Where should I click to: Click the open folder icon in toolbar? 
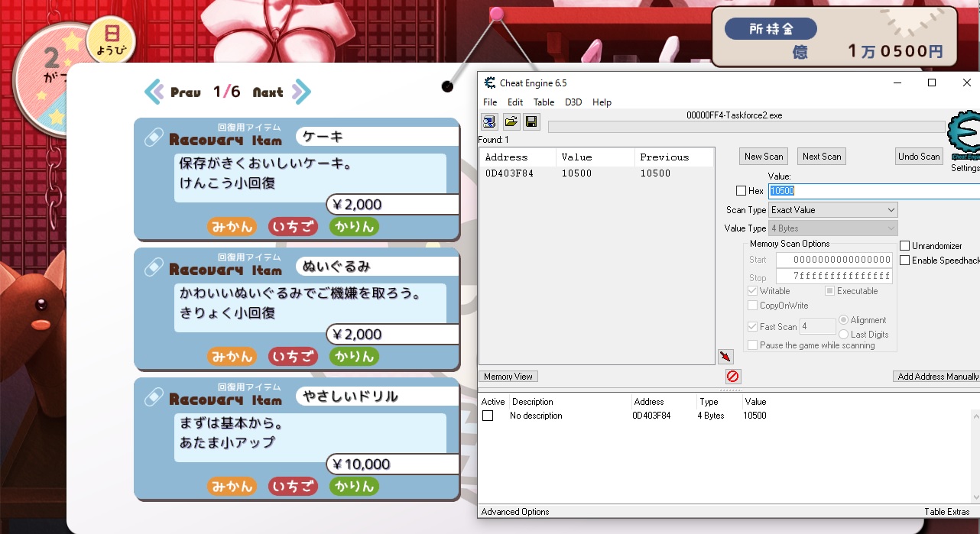click(511, 121)
